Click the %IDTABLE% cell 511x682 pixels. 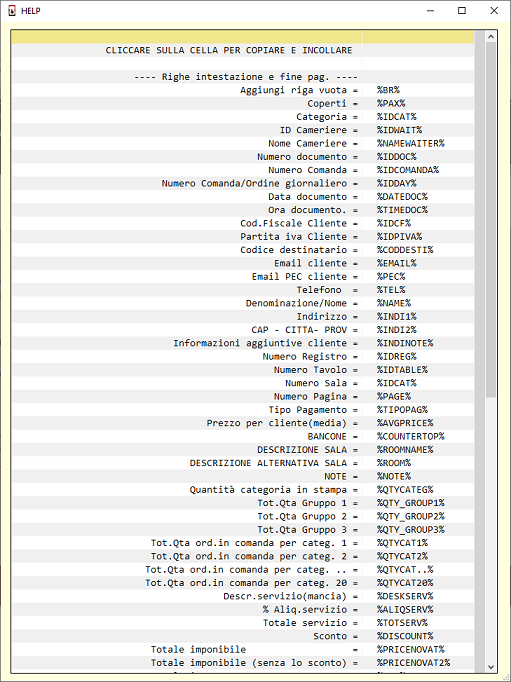pos(418,370)
